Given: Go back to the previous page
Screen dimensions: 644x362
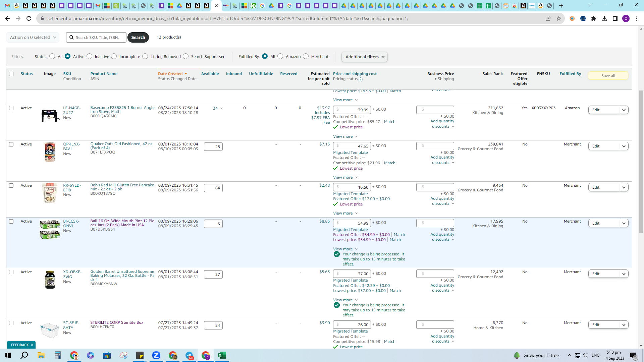Looking at the screenshot, I should tap(7, 19).
